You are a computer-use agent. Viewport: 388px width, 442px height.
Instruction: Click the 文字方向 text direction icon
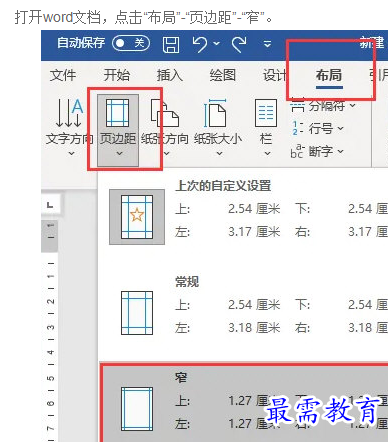pyautogui.click(x=69, y=113)
